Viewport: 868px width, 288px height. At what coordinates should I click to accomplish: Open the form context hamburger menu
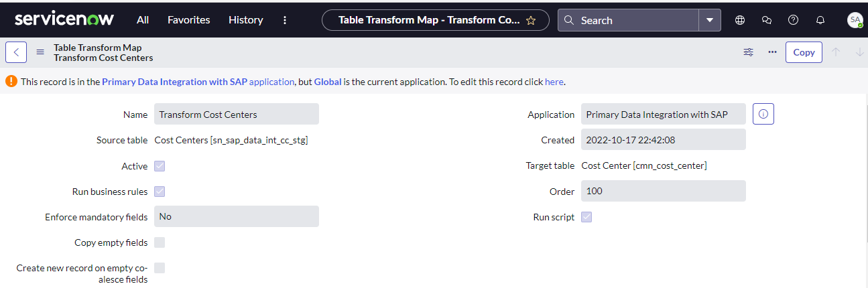coord(40,52)
